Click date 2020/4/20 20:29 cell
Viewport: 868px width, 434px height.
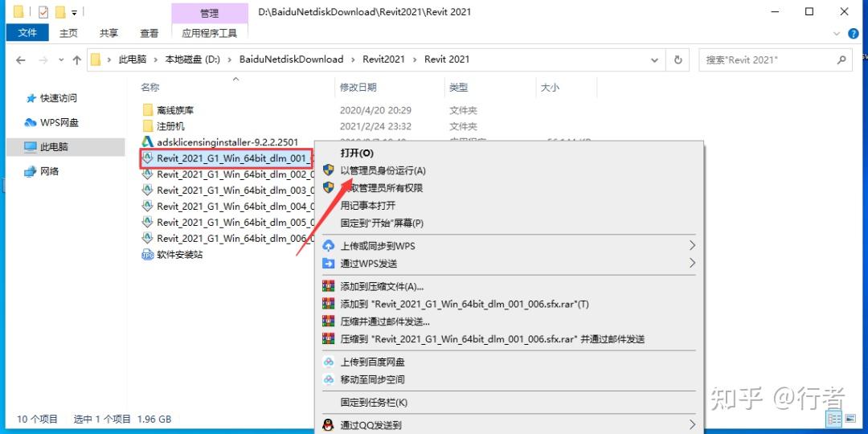pyautogui.click(x=376, y=110)
